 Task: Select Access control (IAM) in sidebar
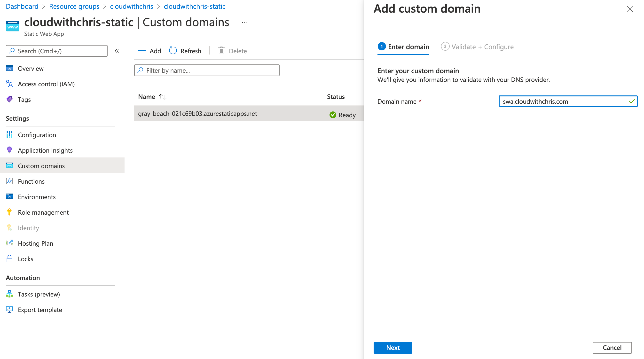click(46, 84)
